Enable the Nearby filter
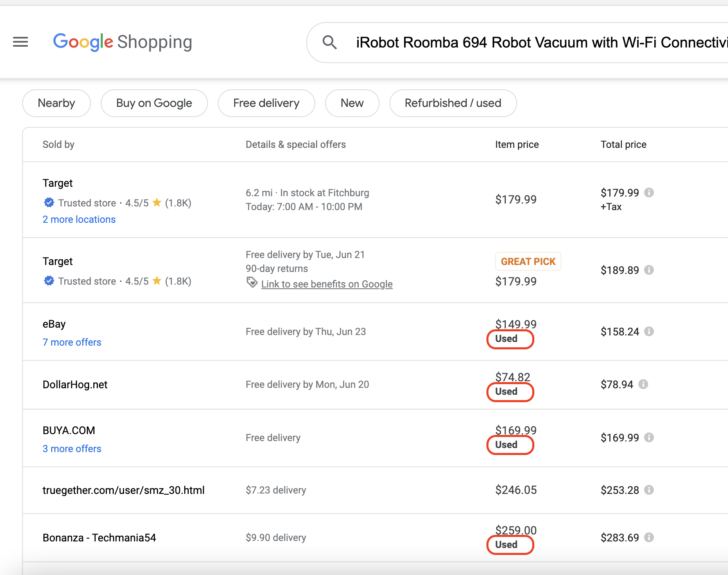This screenshot has height=575, width=728. (56, 103)
